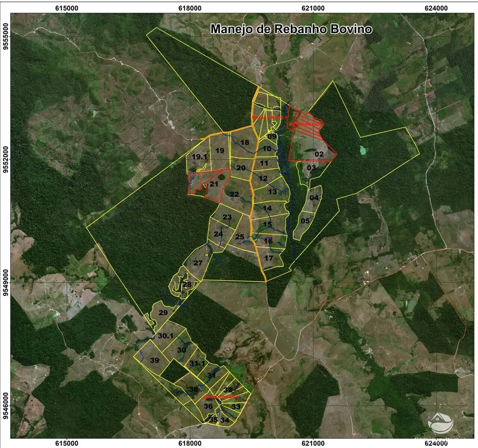Pick paddock label 11
The width and height of the screenshot is (478, 448).
click(x=264, y=163)
